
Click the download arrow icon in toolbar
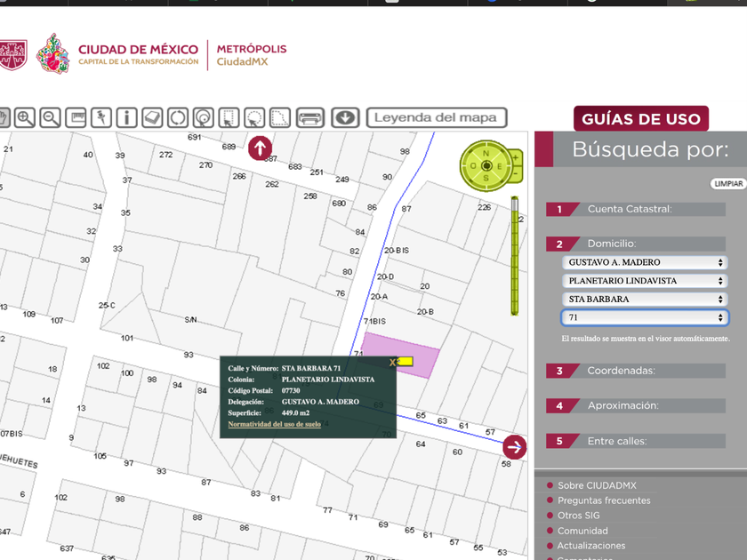pyautogui.click(x=345, y=117)
